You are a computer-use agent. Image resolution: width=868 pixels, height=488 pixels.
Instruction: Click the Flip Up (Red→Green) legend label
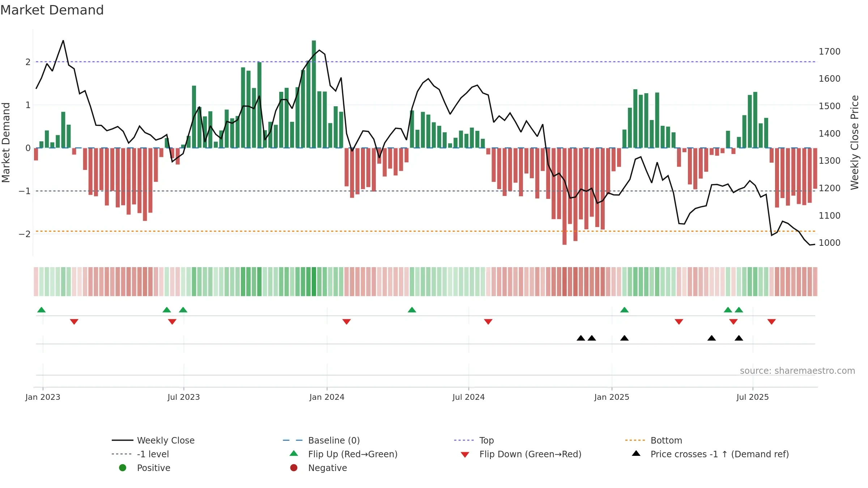(x=353, y=454)
